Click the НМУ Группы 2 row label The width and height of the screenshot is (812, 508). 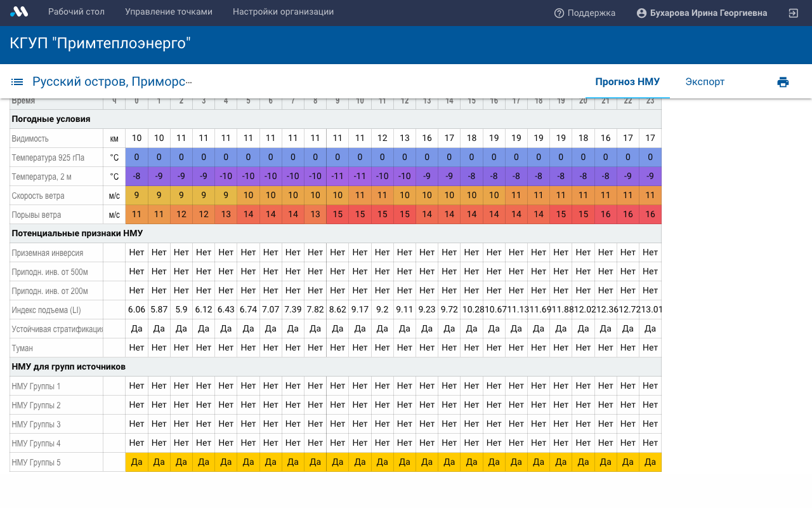pos(36,405)
